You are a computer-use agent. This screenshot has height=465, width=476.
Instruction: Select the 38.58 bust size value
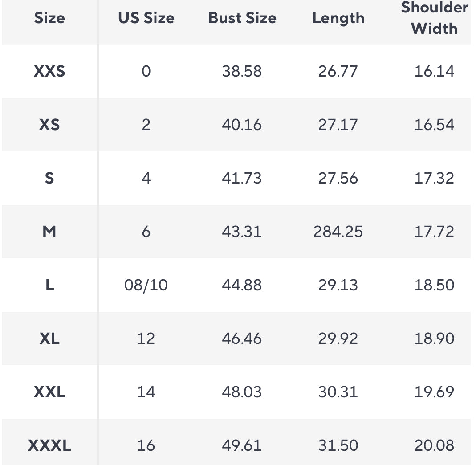click(242, 71)
